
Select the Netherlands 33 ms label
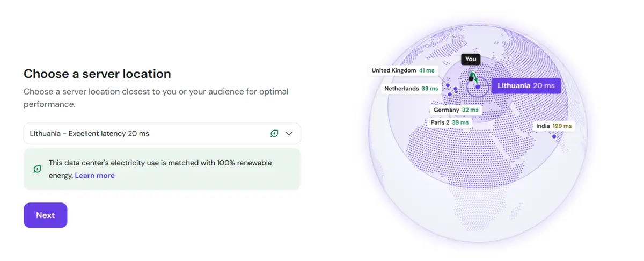[x=411, y=89]
